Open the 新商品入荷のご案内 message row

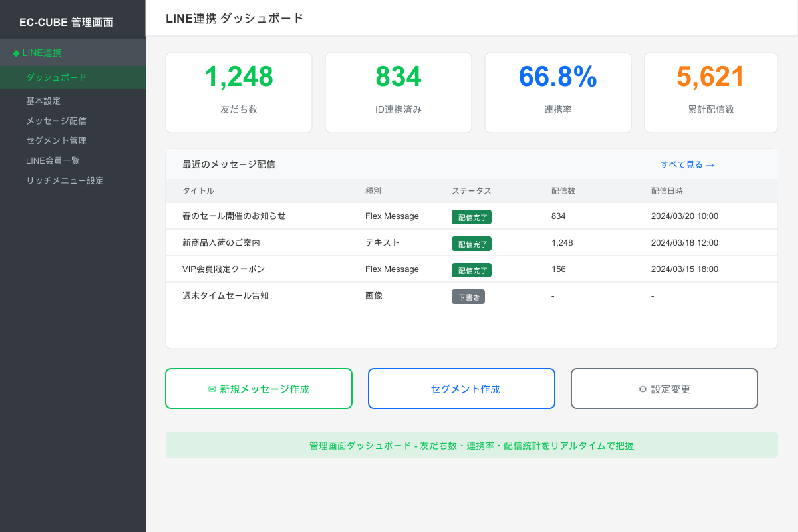(471, 243)
